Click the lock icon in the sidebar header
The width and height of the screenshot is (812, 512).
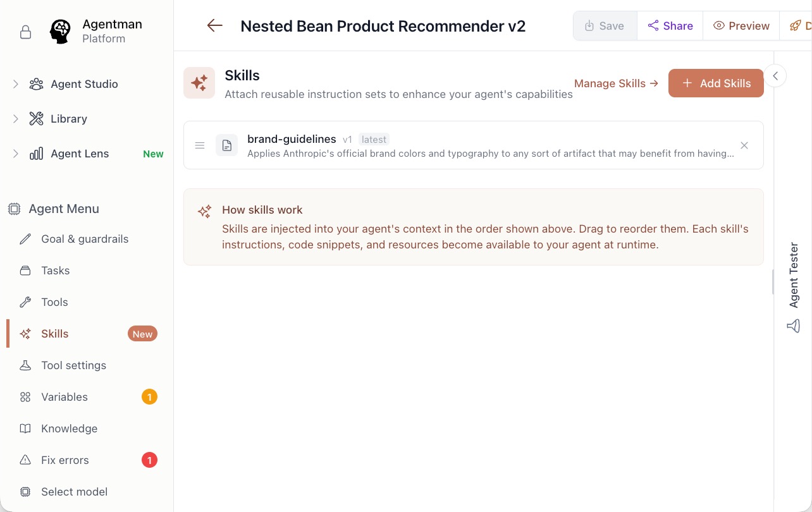25,32
